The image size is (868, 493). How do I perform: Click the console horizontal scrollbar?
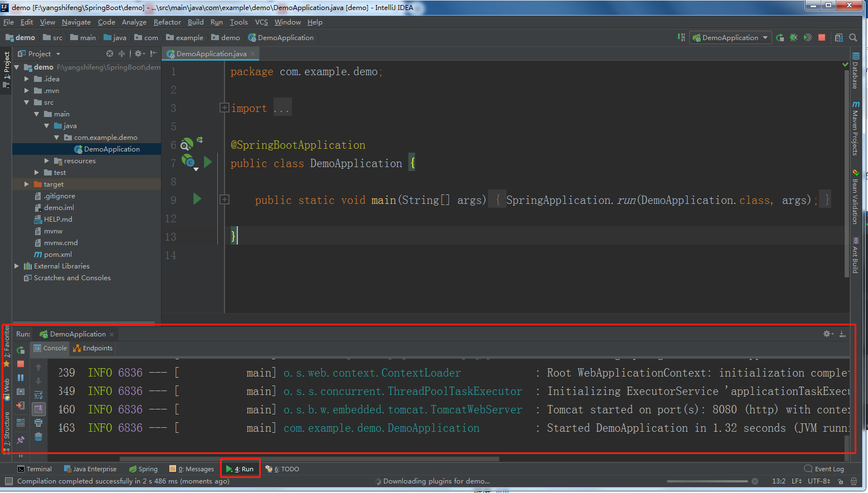click(308, 459)
